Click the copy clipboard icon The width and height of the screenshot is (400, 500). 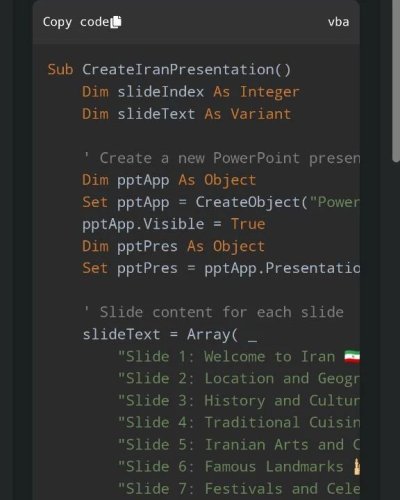[x=116, y=22]
